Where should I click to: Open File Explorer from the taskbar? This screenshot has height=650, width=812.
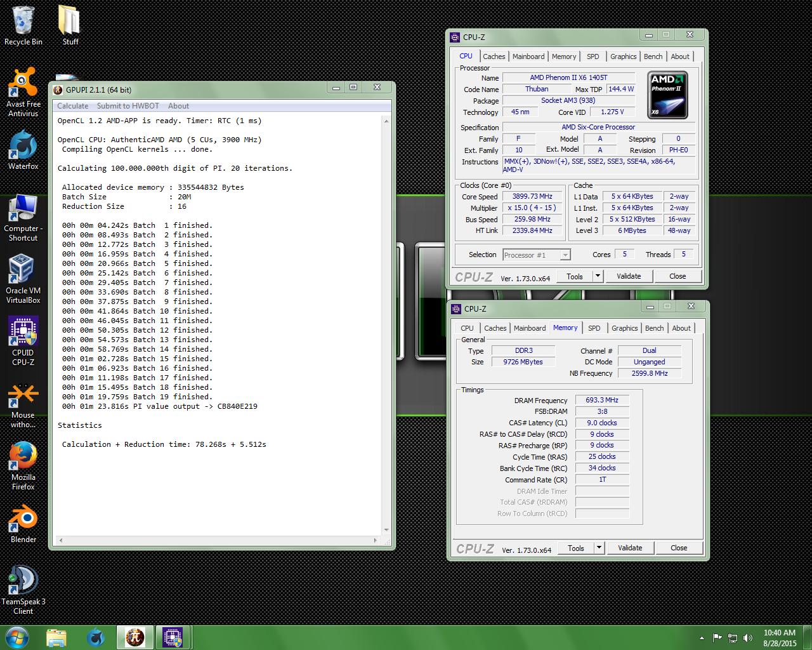[x=56, y=637]
